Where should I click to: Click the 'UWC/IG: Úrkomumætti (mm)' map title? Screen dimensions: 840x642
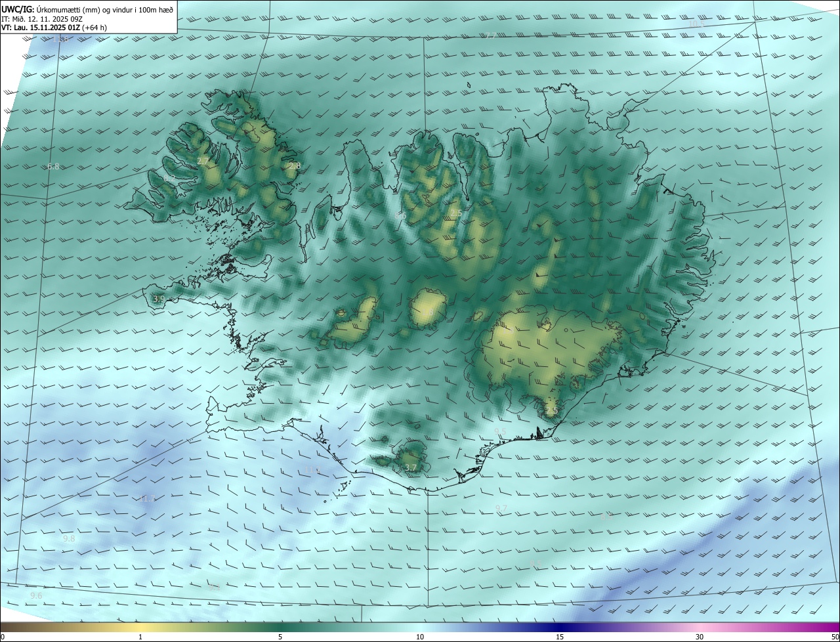click(x=87, y=9)
